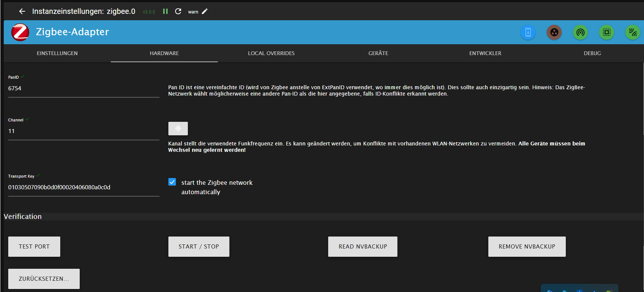644x292 pixels.
Task: Click the Instanzeinstellungen: zigbee.0 title
Action: 84,11
